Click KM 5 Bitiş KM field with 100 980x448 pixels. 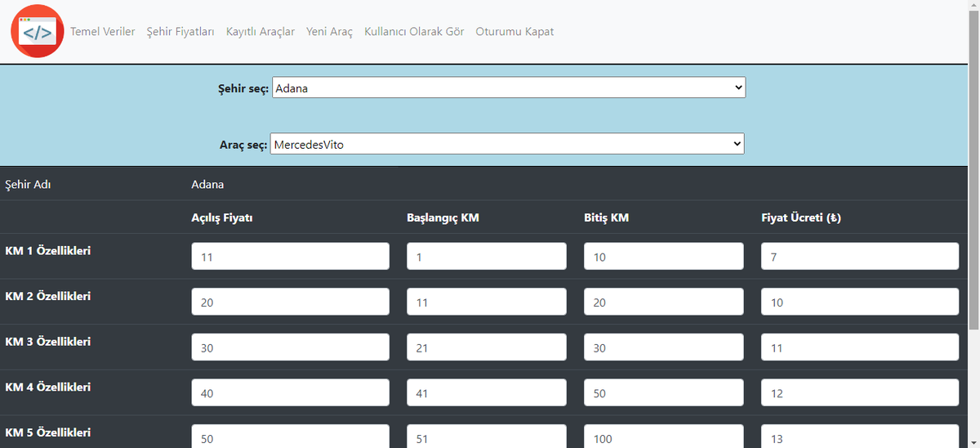(664, 437)
